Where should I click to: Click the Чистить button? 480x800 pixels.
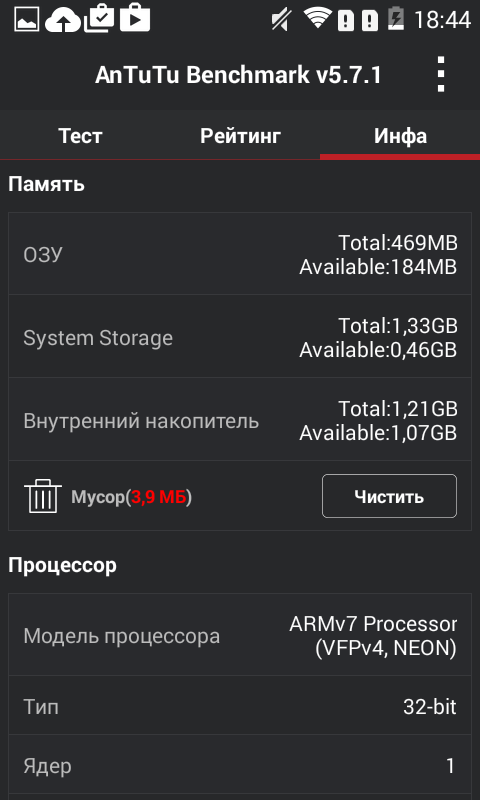389,496
